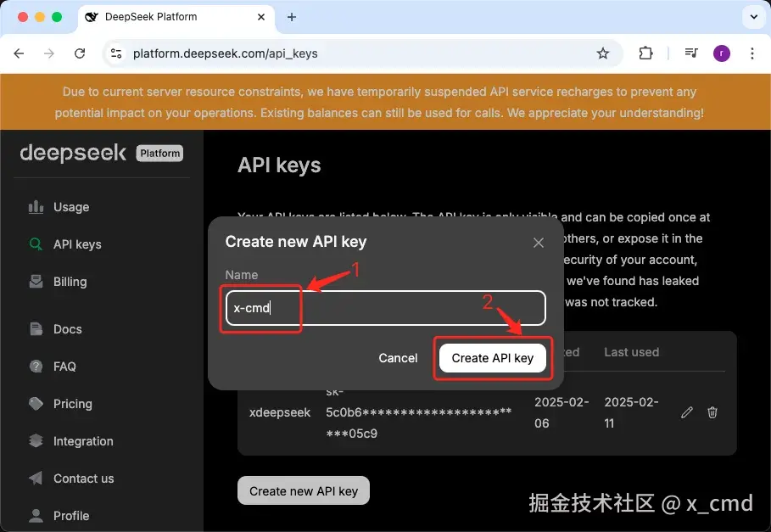Click the address bar URL
The image size is (771, 532).
pyautogui.click(x=226, y=53)
